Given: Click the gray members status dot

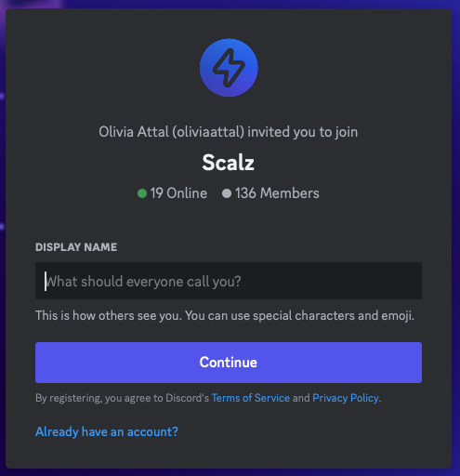Looking at the screenshot, I should tap(227, 193).
